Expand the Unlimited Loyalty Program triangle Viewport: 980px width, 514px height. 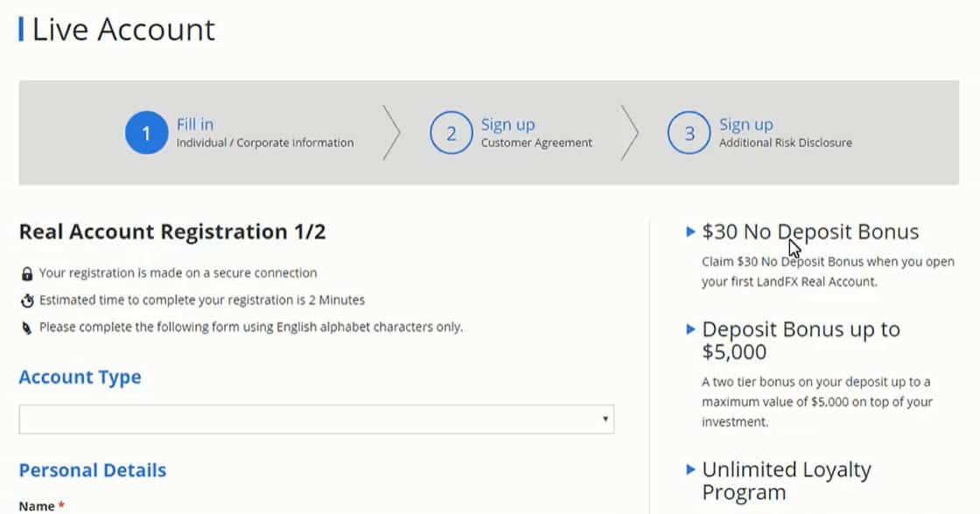pos(690,469)
